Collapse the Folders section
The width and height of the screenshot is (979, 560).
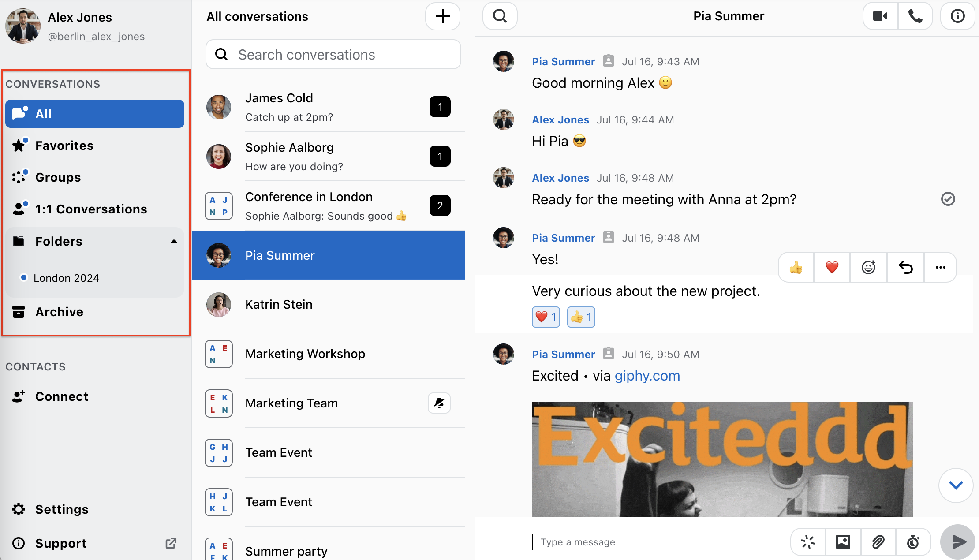pos(174,242)
